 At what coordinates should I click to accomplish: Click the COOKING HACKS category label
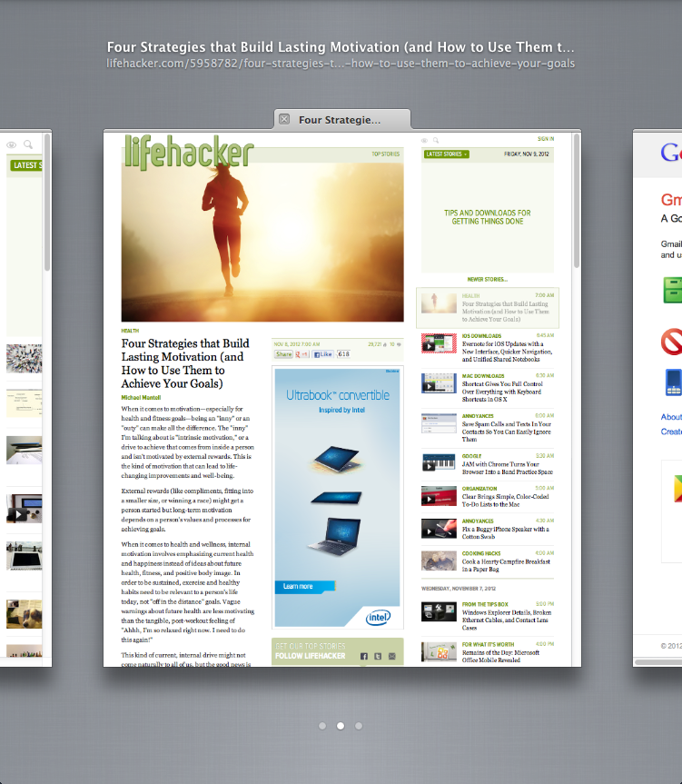pos(480,553)
